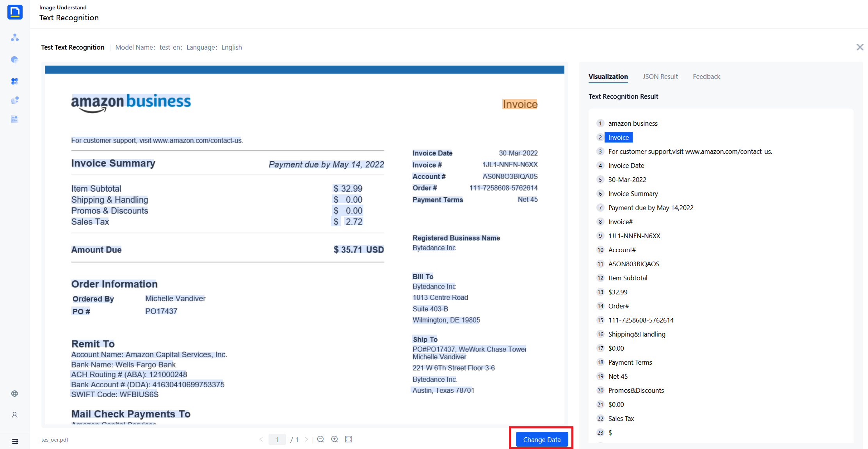Zoom out the document preview
The image size is (868, 449).
321,439
